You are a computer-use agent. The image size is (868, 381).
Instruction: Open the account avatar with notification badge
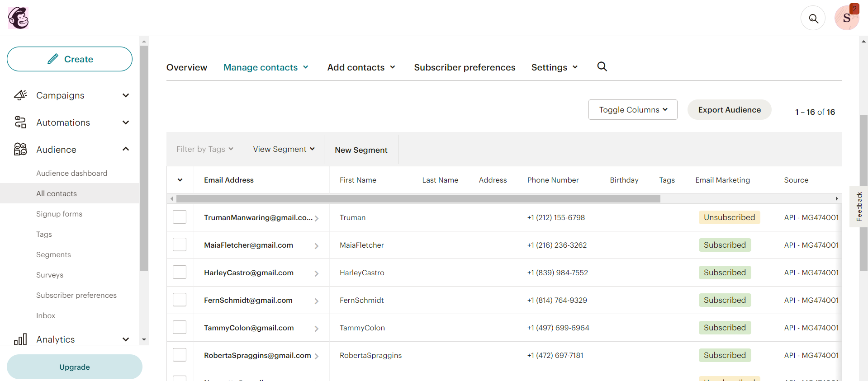click(846, 19)
